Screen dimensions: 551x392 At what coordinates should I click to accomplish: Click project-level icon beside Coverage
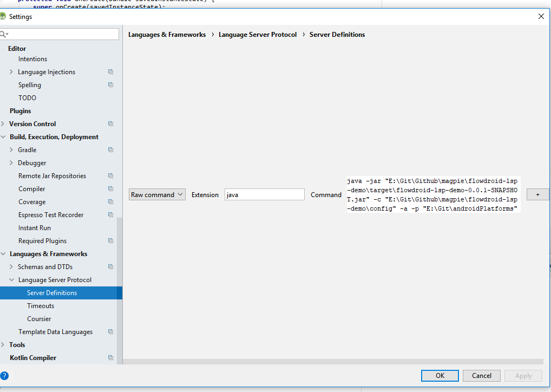pos(111,202)
